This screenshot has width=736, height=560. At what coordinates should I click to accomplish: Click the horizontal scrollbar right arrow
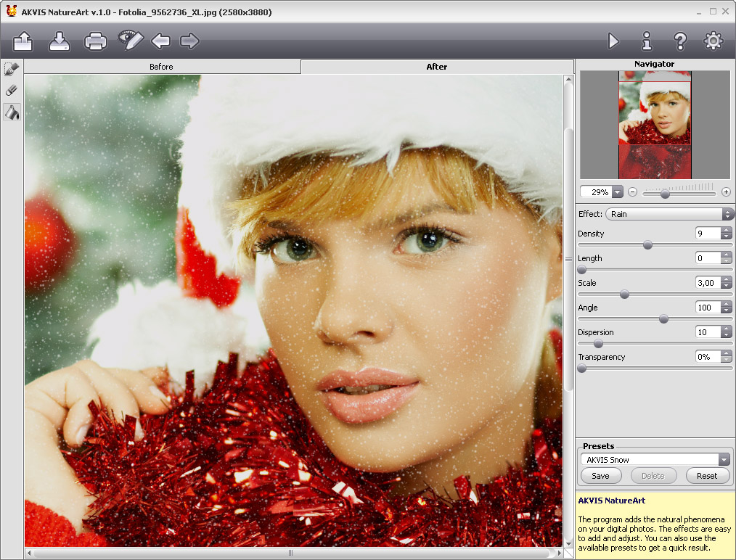(x=559, y=553)
